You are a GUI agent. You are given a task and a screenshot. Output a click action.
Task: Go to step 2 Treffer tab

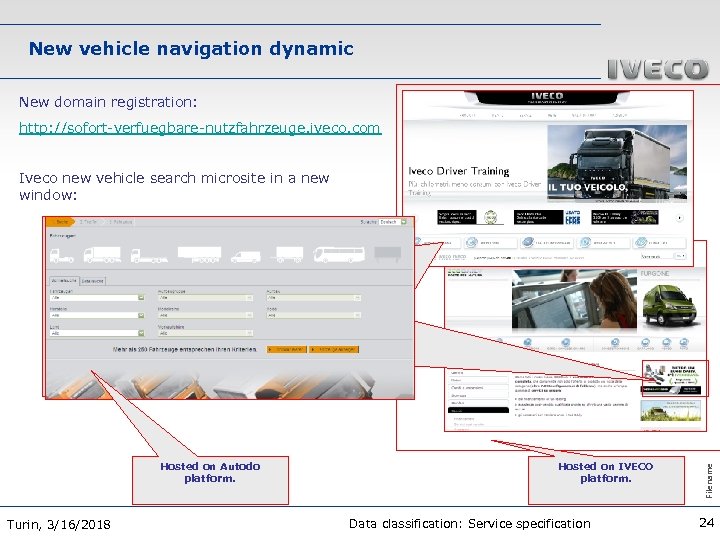click(89, 222)
